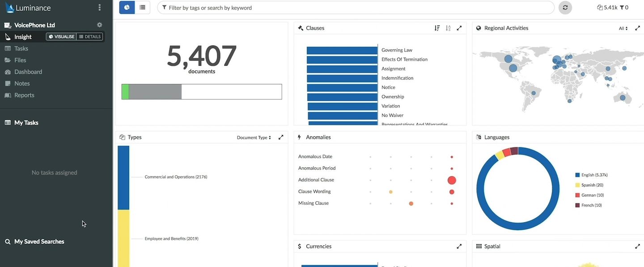Click the 5.41k documents count icon
Screen dimensions: 644x267
(600, 8)
